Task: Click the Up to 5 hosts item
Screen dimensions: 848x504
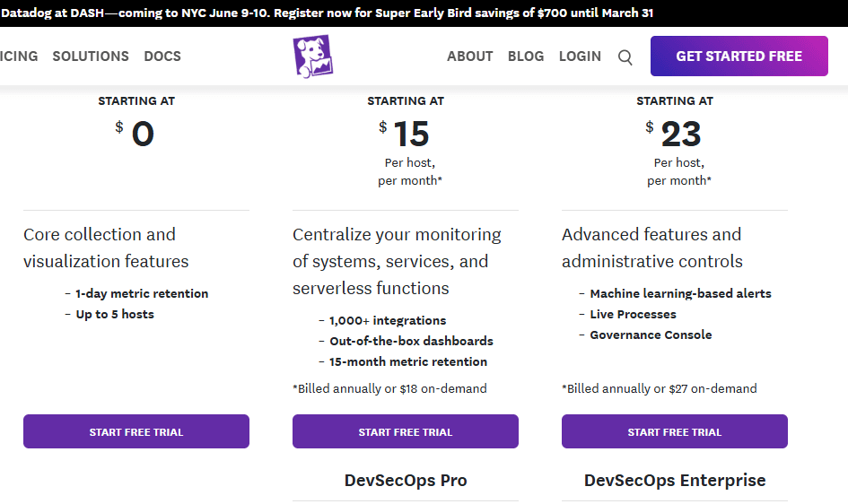Action: [115, 314]
